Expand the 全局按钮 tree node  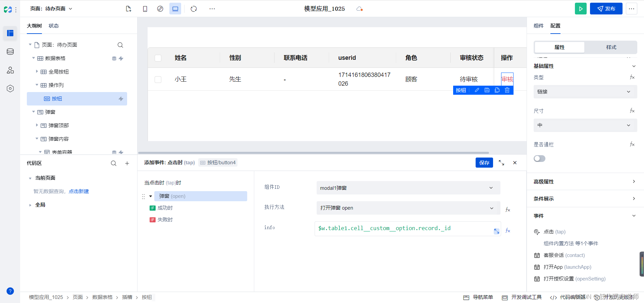point(37,72)
